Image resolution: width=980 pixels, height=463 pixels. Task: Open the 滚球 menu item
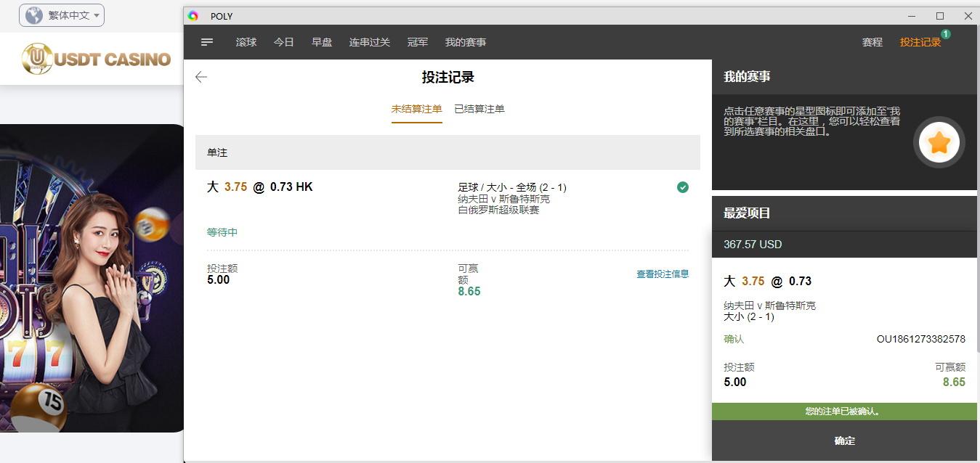pos(246,42)
